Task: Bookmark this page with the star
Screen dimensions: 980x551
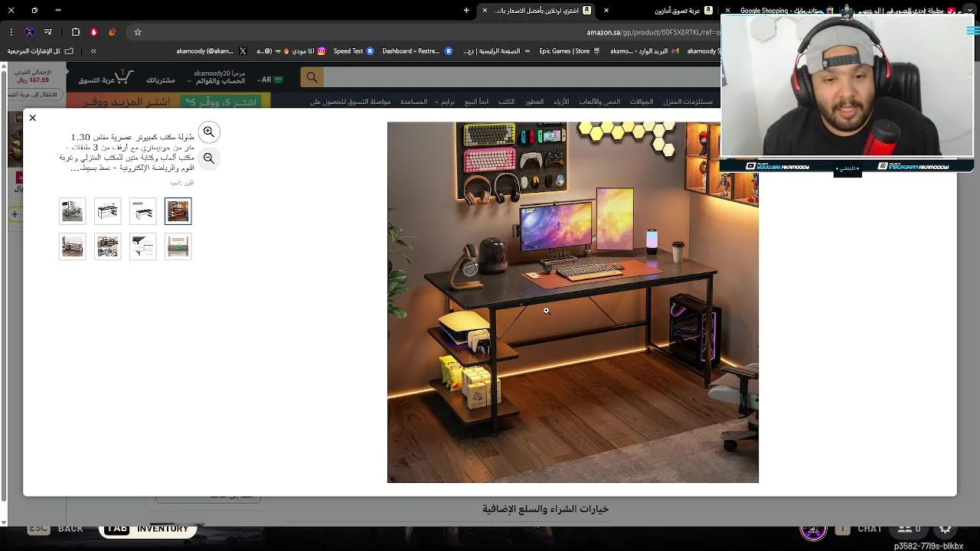Action: 138,32
